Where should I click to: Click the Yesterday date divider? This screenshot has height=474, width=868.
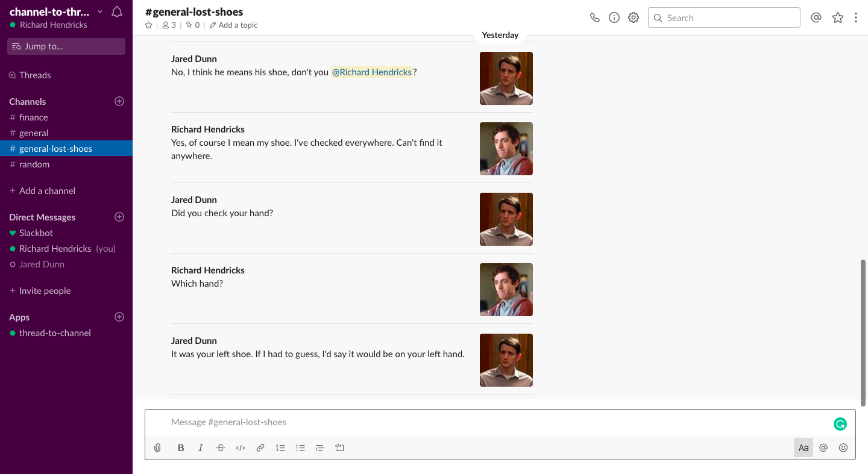pyautogui.click(x=500, y=36)
